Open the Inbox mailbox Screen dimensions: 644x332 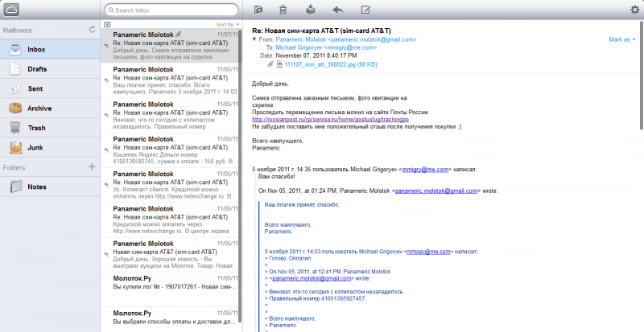50,49
